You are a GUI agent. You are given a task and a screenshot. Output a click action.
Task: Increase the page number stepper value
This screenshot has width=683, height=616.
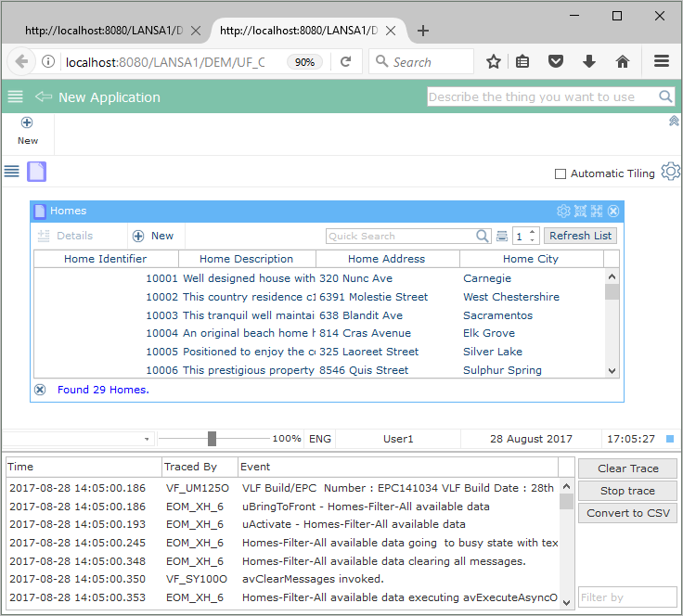click(x=533, y=232)
